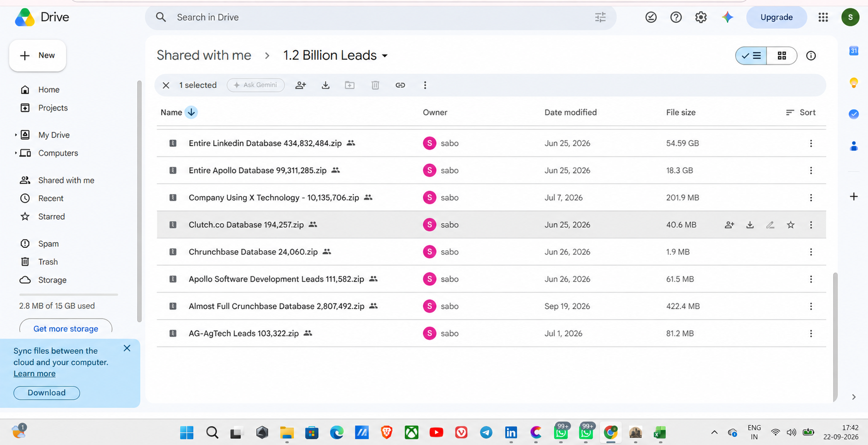Open Google Keep side panel icon

(x=854, y=82)
